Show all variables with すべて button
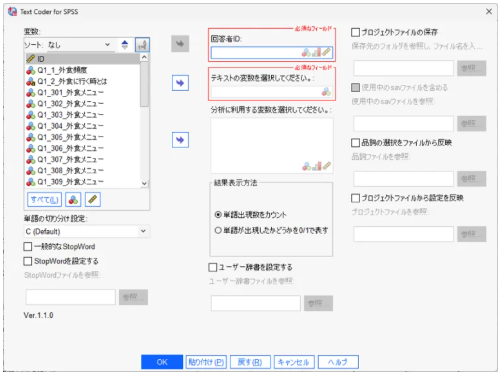501x375 pixels. 44,200
